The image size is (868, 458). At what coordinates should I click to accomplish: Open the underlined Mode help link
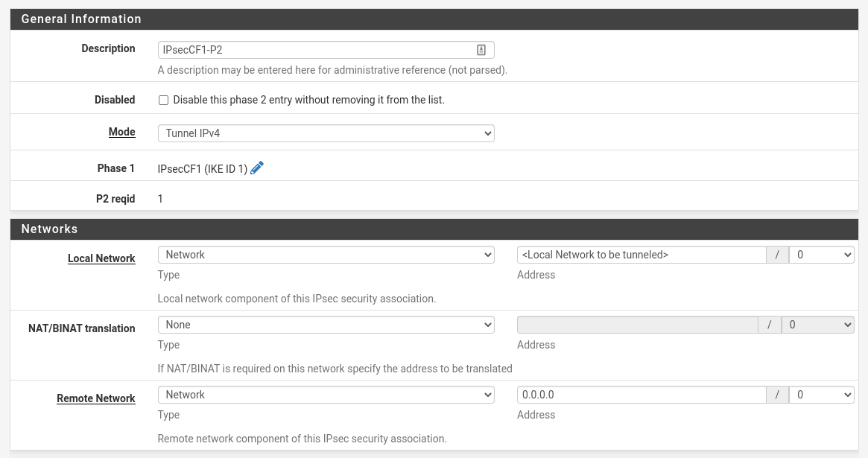point(121,132)
